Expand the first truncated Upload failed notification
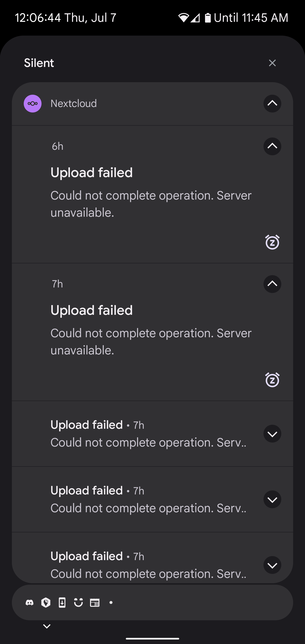305x644 pixels. (x=272, y=434)
